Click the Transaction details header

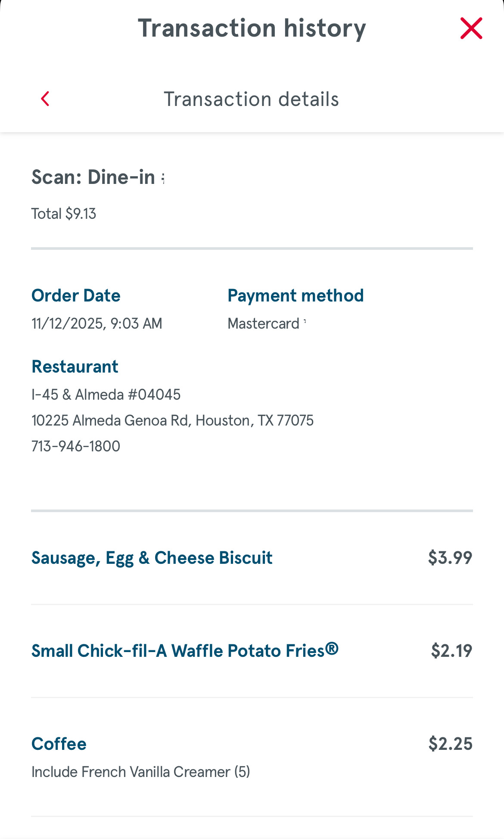click(251, 99)
